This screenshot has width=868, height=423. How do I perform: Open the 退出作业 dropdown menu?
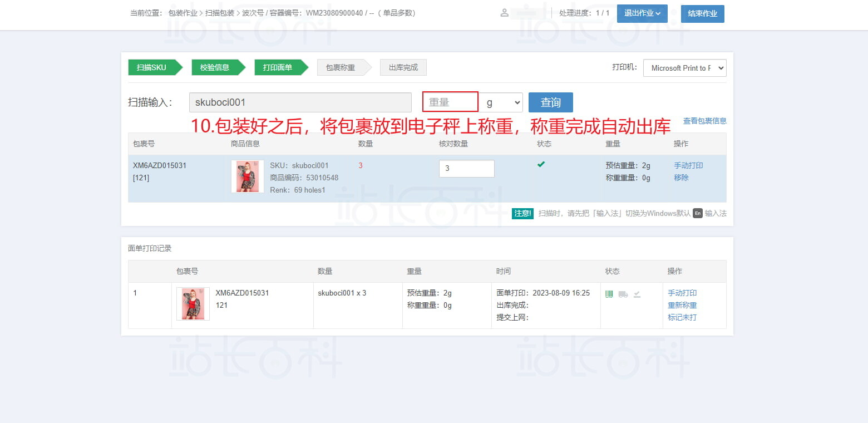642,13
